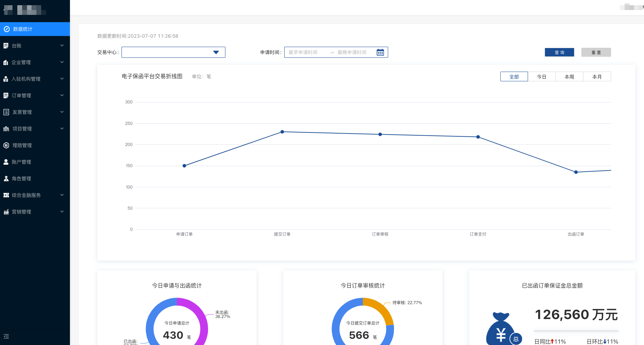Click the 理赔管理 shield icon

point(6,145)
